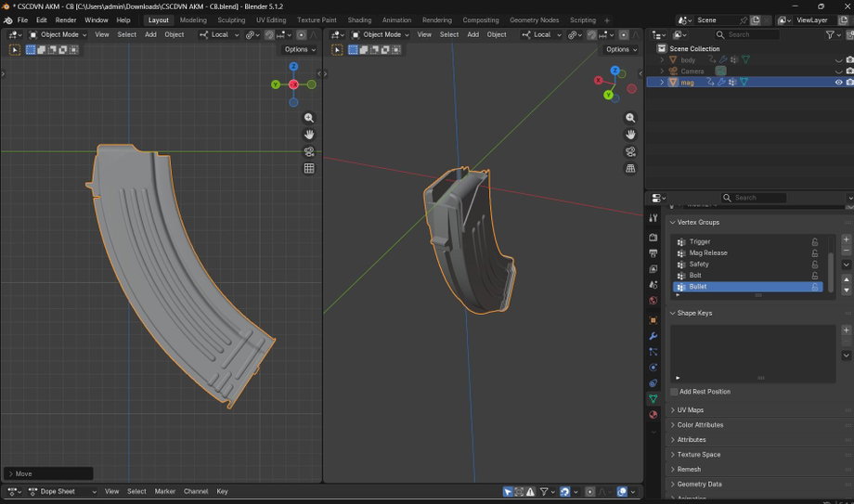This screenshot has height=504, width=854.
Task: Expand the Move operator panel
Action: point(48,473)
